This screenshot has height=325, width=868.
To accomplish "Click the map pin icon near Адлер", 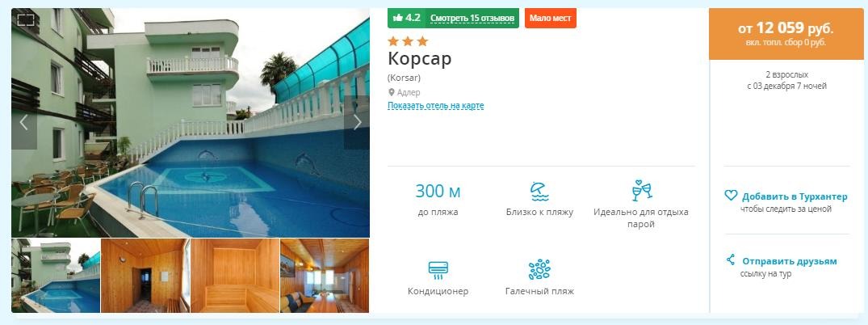I will (392, 93).
